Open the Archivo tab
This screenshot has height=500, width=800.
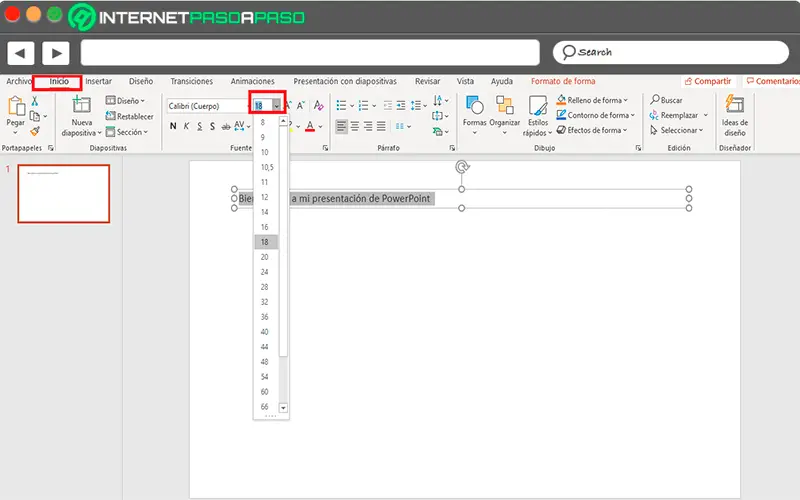pos(19,81)
